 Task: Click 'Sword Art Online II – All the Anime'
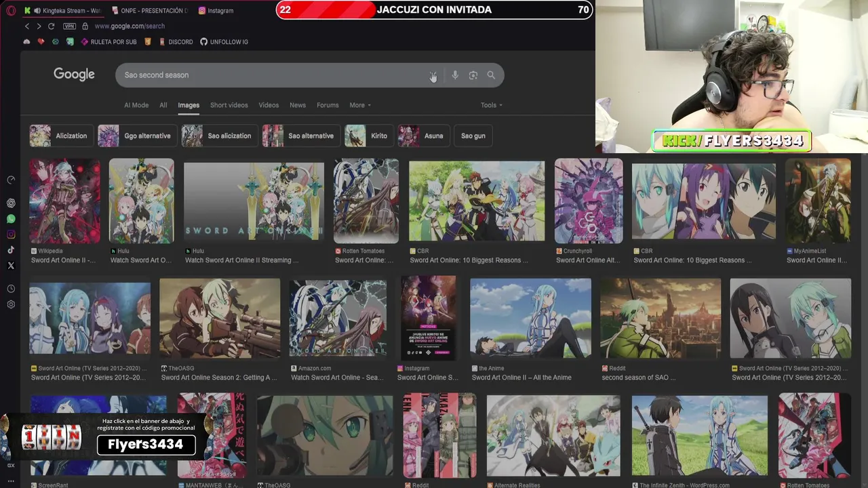point(521,378)
